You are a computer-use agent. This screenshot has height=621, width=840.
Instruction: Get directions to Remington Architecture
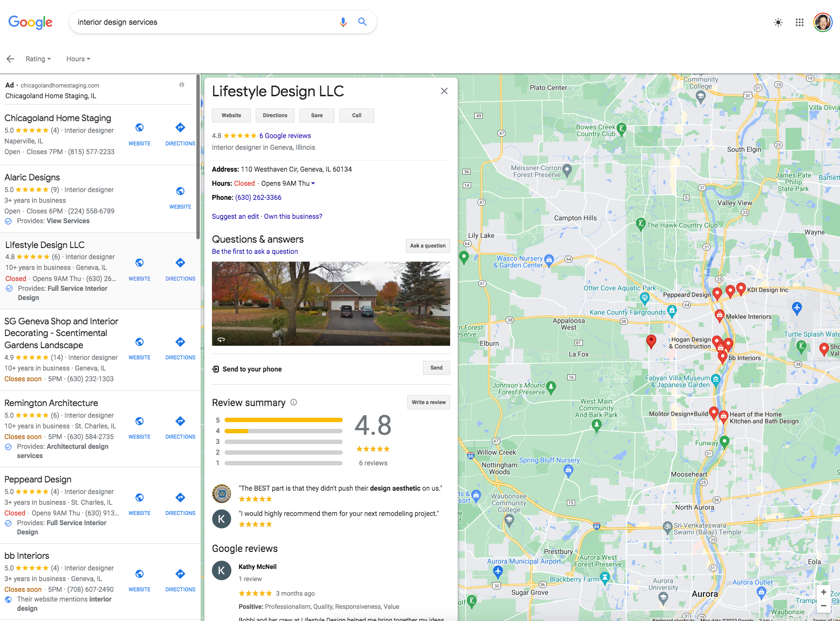click(x=180, y=421)
